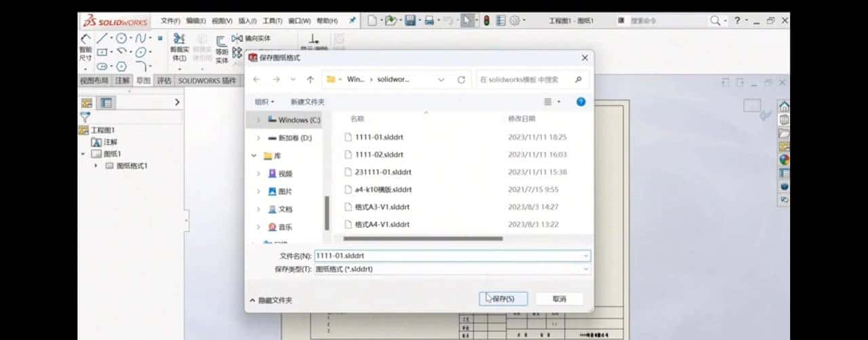The width and height of the screenshot is (868, 340).
Task: Open the 文件(F) menu
Action: pos(170,21)
